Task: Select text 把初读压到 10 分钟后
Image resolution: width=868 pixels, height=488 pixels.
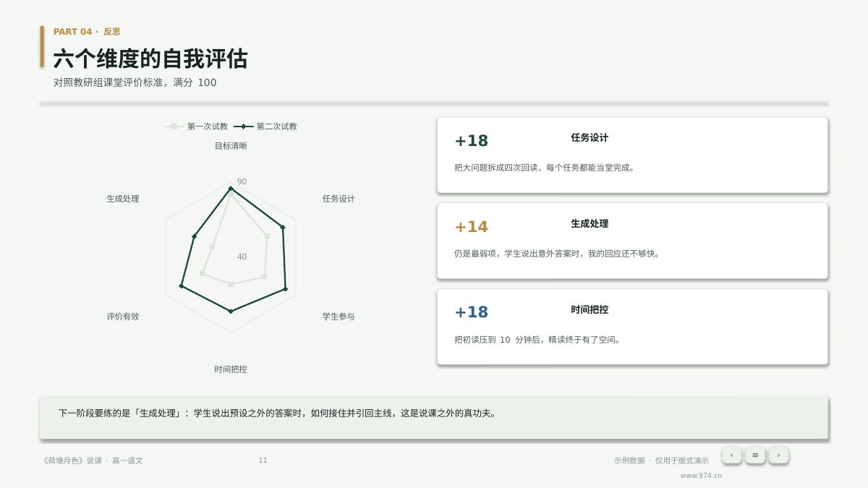Action: tap(498, 340)
